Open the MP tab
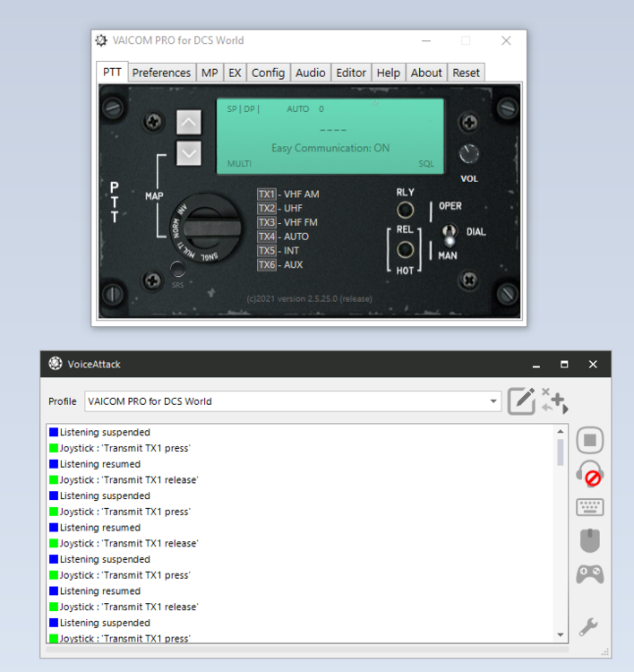 click(x=210, y=73)
